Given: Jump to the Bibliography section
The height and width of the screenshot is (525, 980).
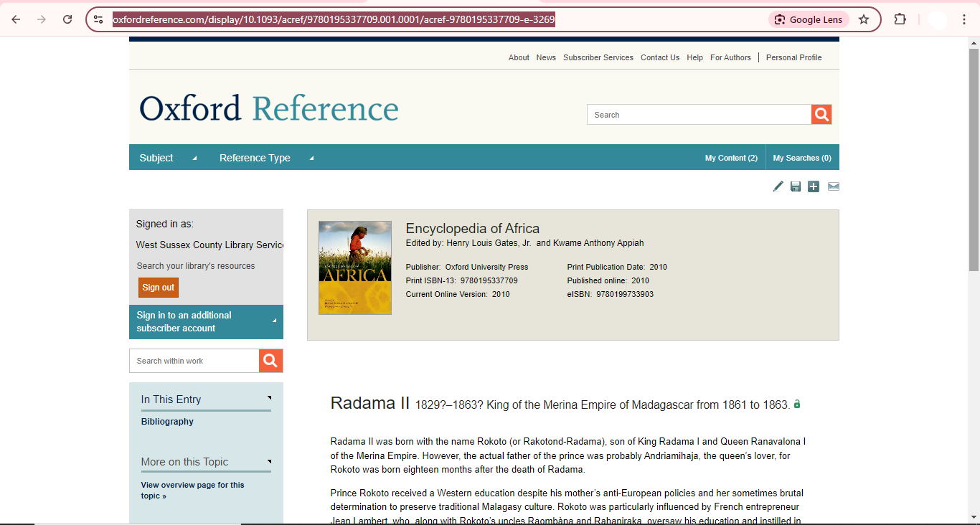Looking at the screenshot, I should pyautogui.click(x=167, y=422).
